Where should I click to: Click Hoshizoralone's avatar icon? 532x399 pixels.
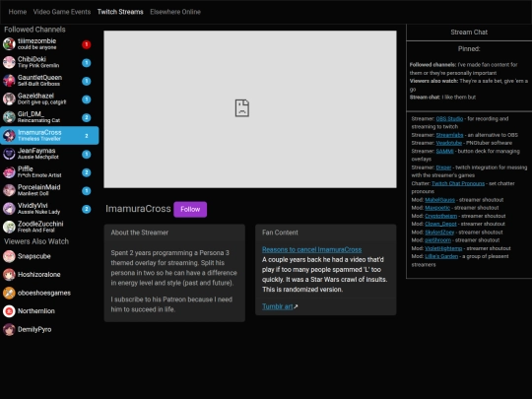pyautogui.click(x=9, y=275)
